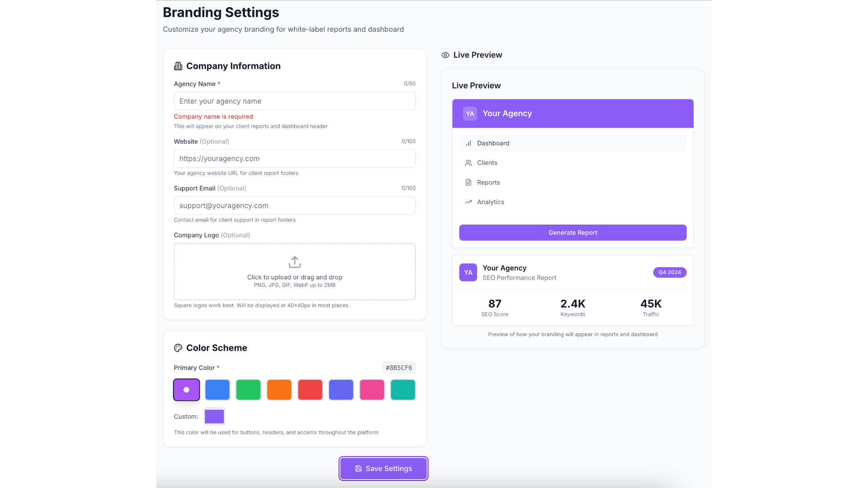Click the upload arrow icon in logo dropzone
Image resolution: width=868 pixels, height=488 pixels.
(294, 262)
